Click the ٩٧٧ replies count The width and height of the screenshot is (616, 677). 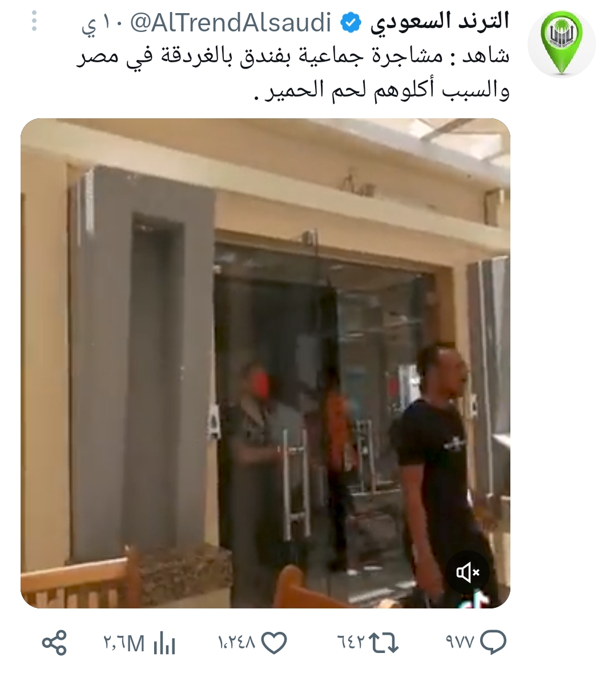tap(460, 643)
